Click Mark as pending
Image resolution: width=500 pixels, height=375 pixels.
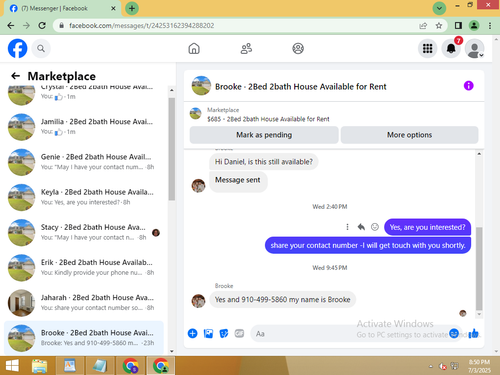pyautogui.click(x=264, y=135)
